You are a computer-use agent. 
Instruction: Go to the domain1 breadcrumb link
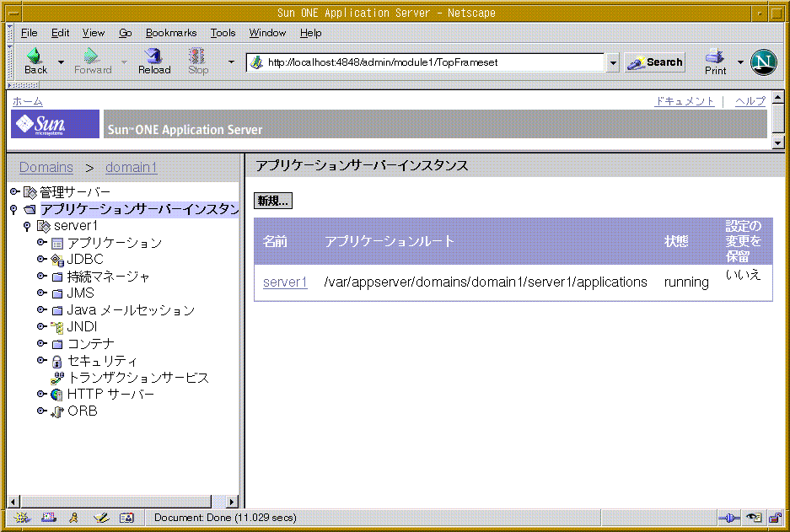[131, 167]
